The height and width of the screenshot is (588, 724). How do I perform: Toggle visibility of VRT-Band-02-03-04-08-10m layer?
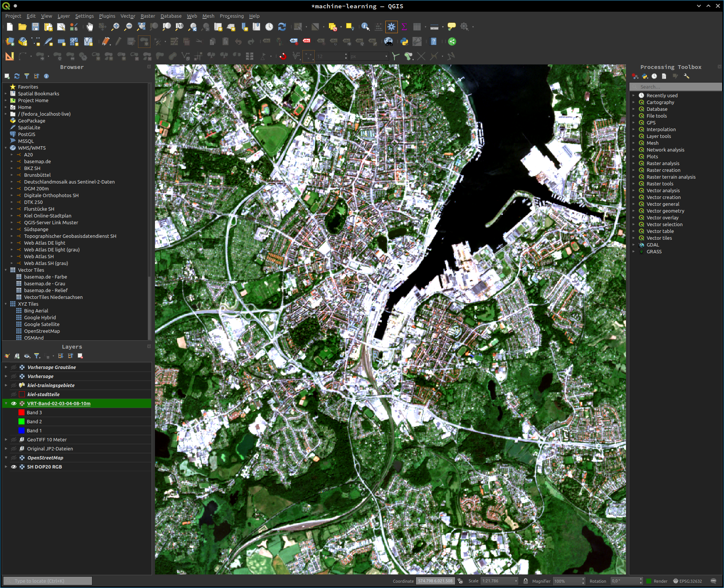coord(14,403)
